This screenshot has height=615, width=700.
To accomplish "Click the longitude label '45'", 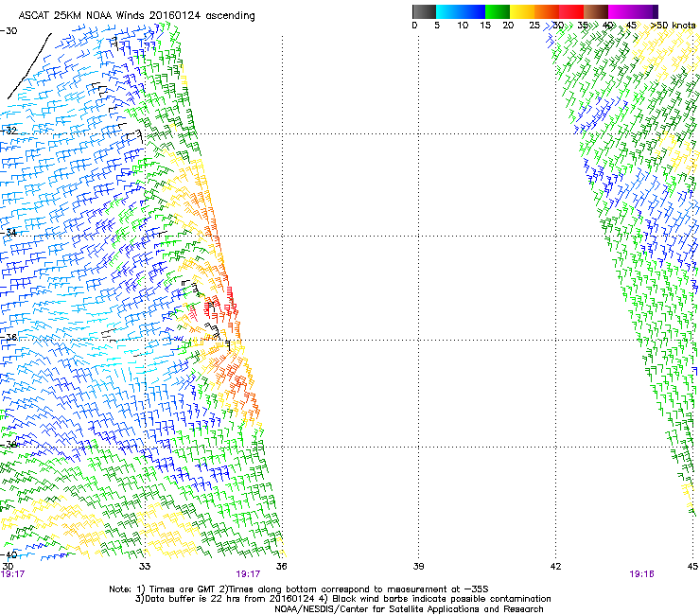I will [692, 567].
